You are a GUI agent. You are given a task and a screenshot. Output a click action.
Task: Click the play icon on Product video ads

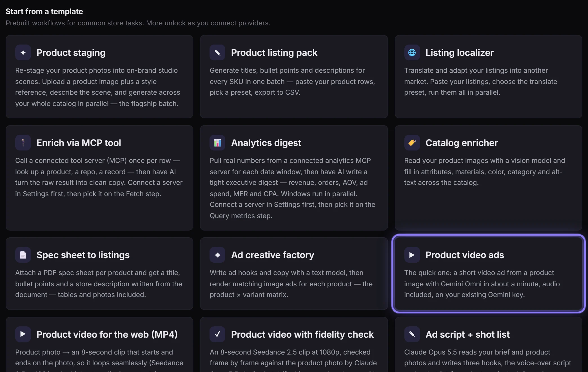coord(412,255)
